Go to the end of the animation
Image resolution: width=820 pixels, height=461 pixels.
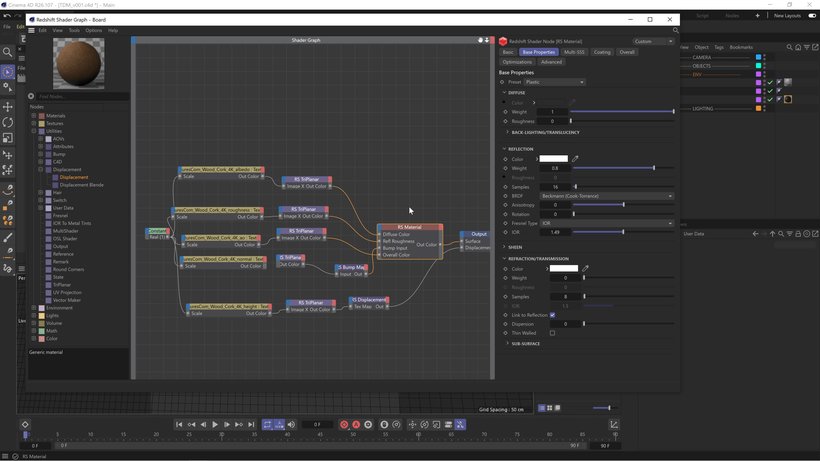click(x=251, y=424)
